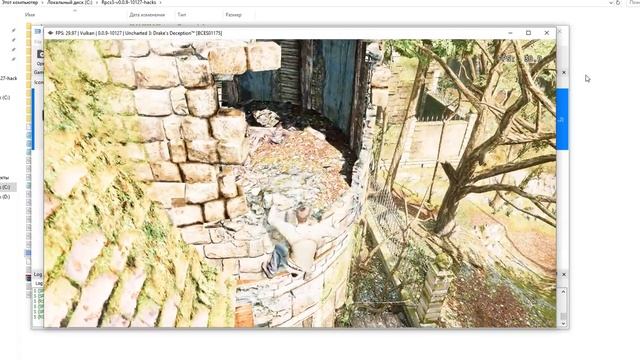This screenshot has height=360, width=640.
Task: Expand chevron after 'Этот компьютер' breadcrumb
Action: tap(42, 3)
